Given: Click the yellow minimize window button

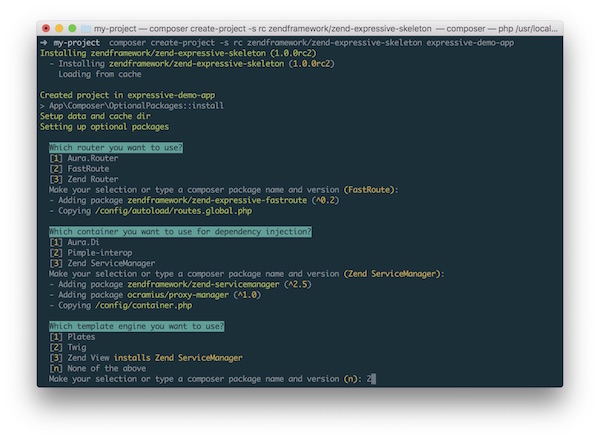Looking at the screenshot, I should click(x=59, y=28).
